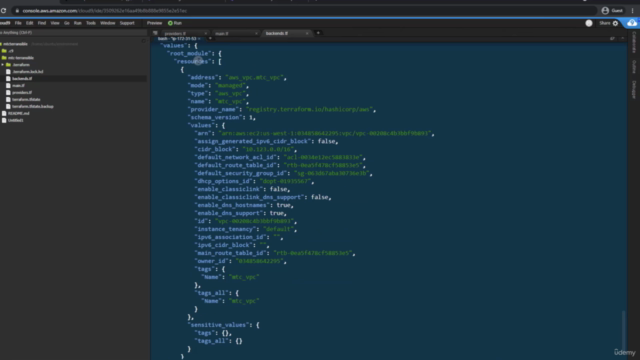This screenshot has height=360, width=640.
Task: Open the Edit menu
Action: (x=29, y=23)
